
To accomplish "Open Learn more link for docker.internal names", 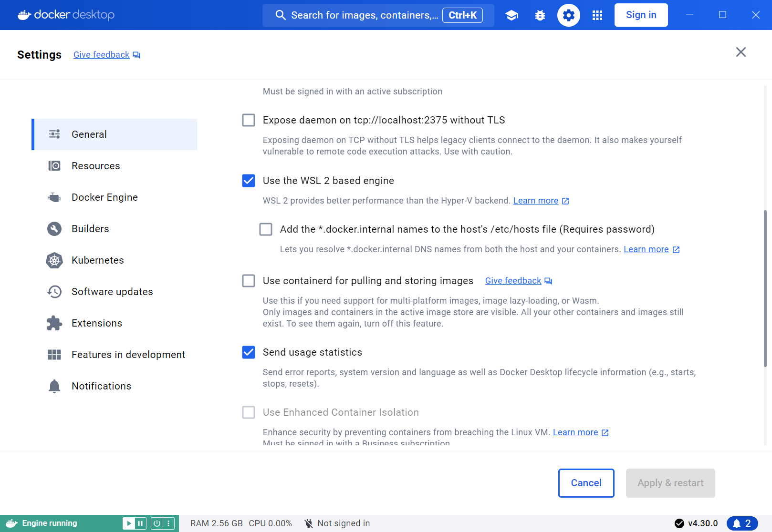I will click(x=646, y=249).
